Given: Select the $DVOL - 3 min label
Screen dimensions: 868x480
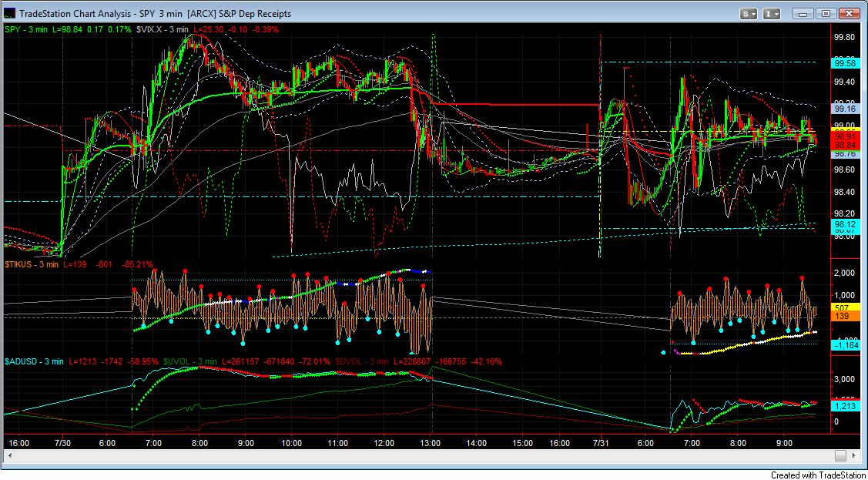Looking at the screenshot, I should coord(362,361).
